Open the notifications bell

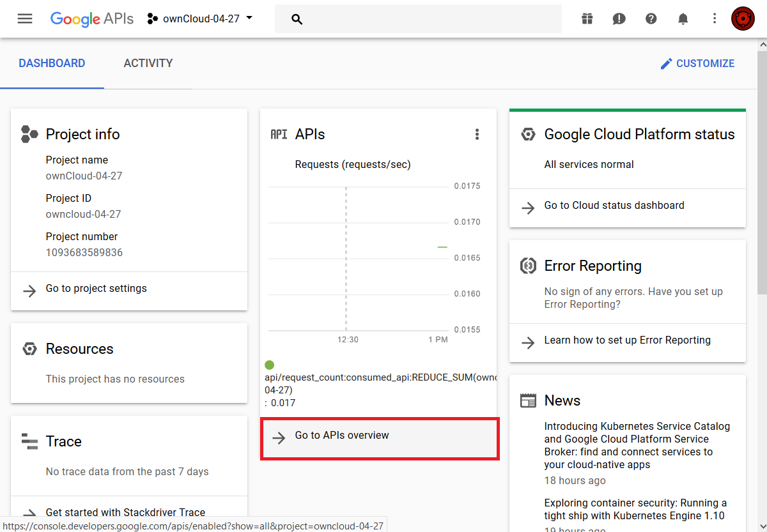tap(683, 19)
